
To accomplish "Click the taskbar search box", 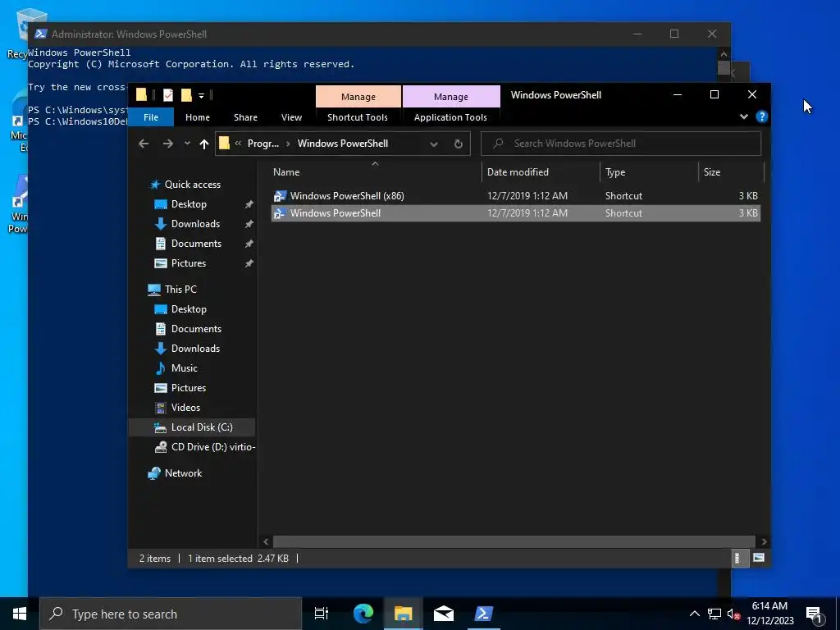I will point(171,614).
